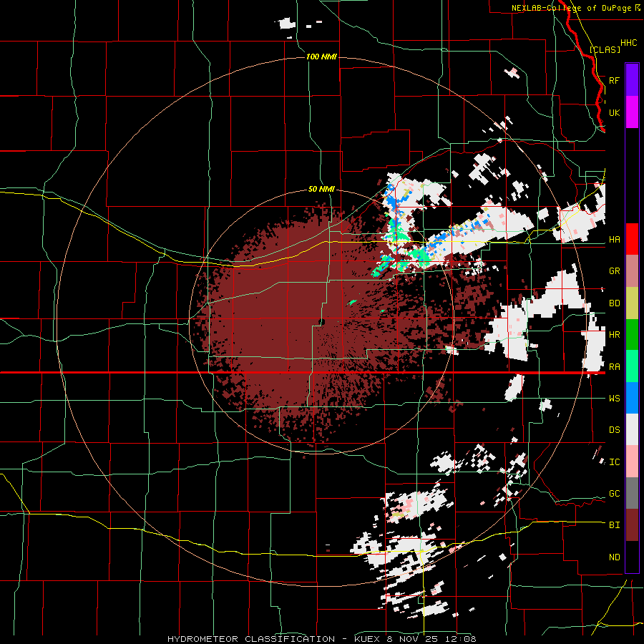
Task: Click the NEXLAB-College of DuPage credit text
Action: point(571,8)
